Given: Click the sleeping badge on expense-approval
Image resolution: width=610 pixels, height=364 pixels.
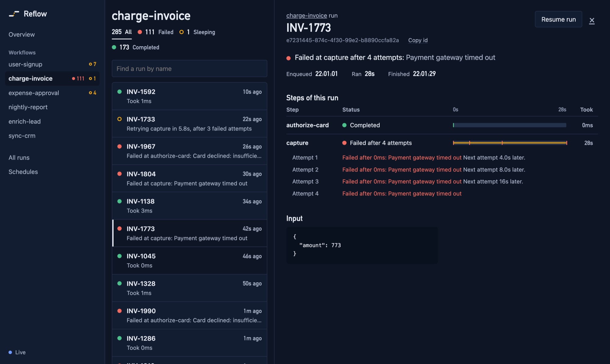Looking at the screenshot, I should pos(92,93).
